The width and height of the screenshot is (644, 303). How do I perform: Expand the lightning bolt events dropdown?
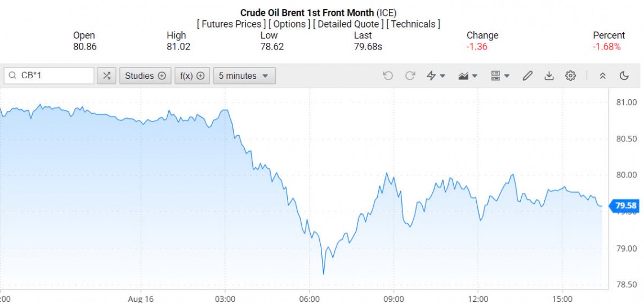pos(436,75)
